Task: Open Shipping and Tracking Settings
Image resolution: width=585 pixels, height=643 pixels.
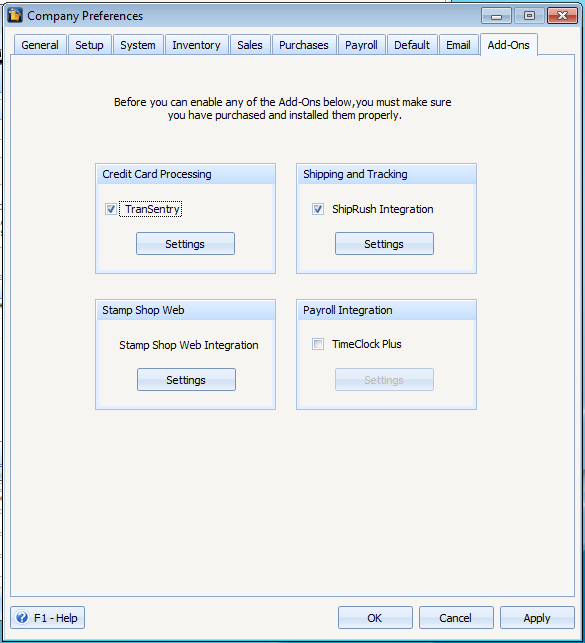Action: 384,244
